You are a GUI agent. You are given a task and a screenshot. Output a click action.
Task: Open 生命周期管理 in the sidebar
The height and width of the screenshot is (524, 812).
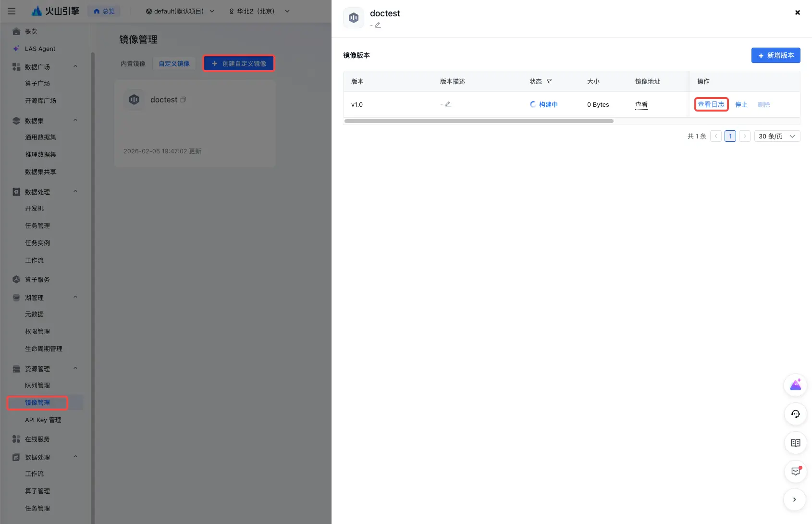pos(44,349)
